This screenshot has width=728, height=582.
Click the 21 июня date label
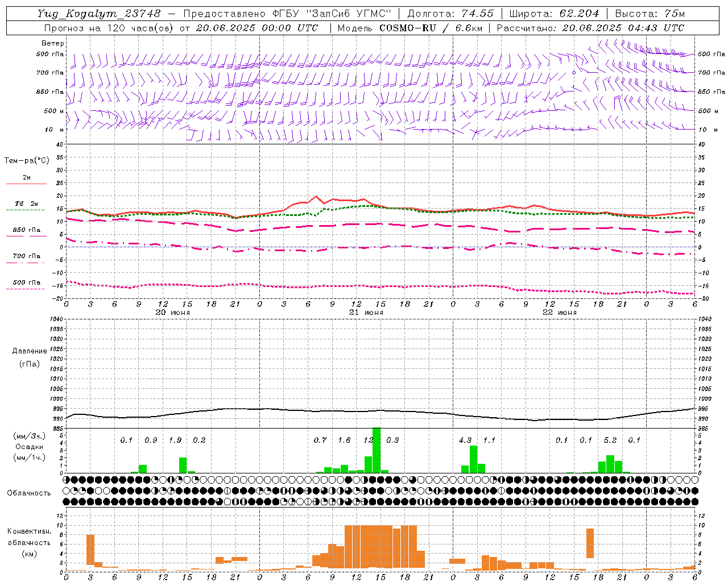point(366,312)
